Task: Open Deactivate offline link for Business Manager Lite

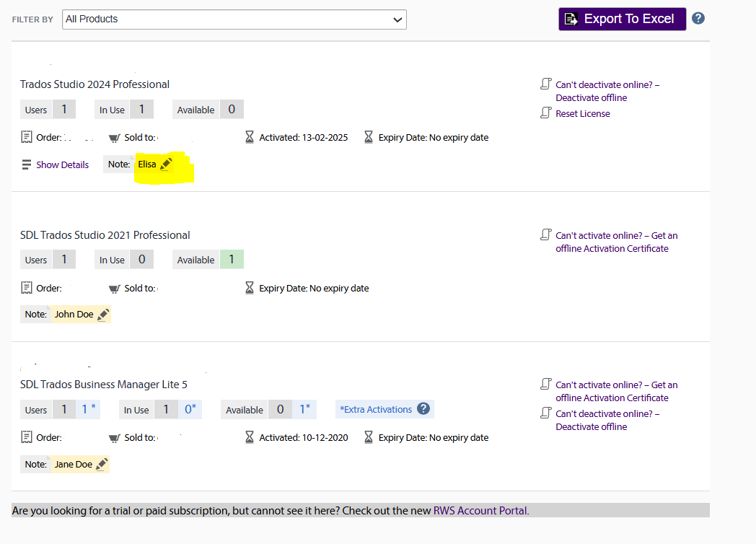Action: click(591, 426)
